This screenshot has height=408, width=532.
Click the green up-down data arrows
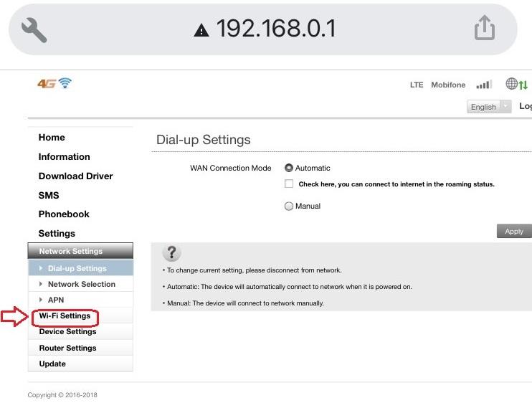click(x=523, y=85)
